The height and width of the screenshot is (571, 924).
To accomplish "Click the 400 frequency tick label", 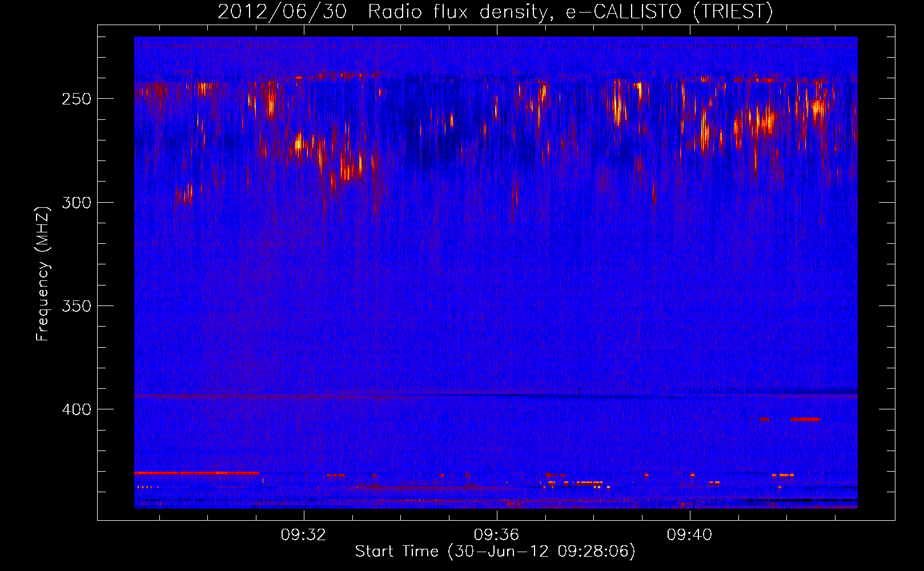I will [77, 409].
